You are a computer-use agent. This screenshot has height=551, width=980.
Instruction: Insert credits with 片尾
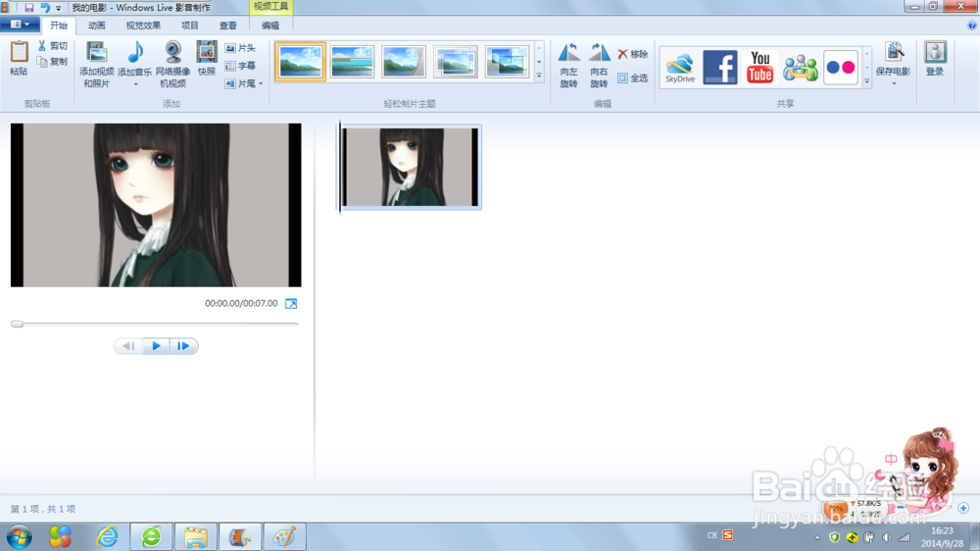[x=240, y=83]
